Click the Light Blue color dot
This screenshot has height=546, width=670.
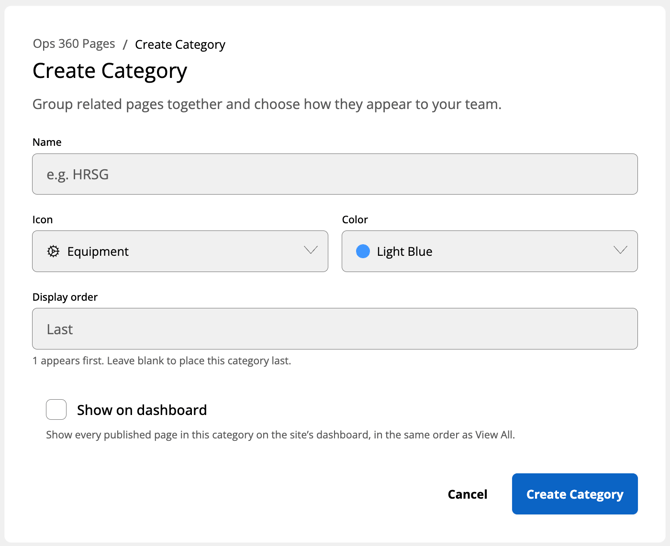click(363, 251)
